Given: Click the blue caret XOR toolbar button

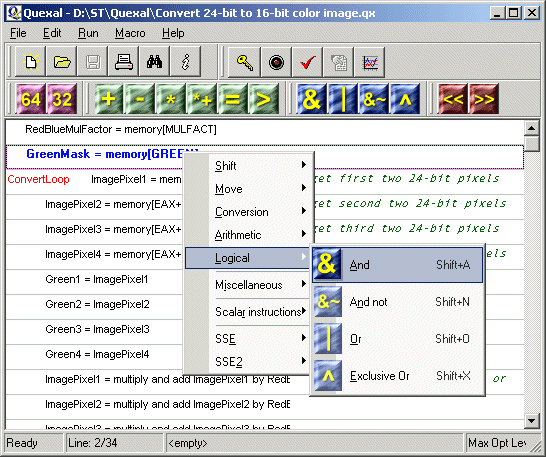Looking at the screenshot, I should point(405,99).
